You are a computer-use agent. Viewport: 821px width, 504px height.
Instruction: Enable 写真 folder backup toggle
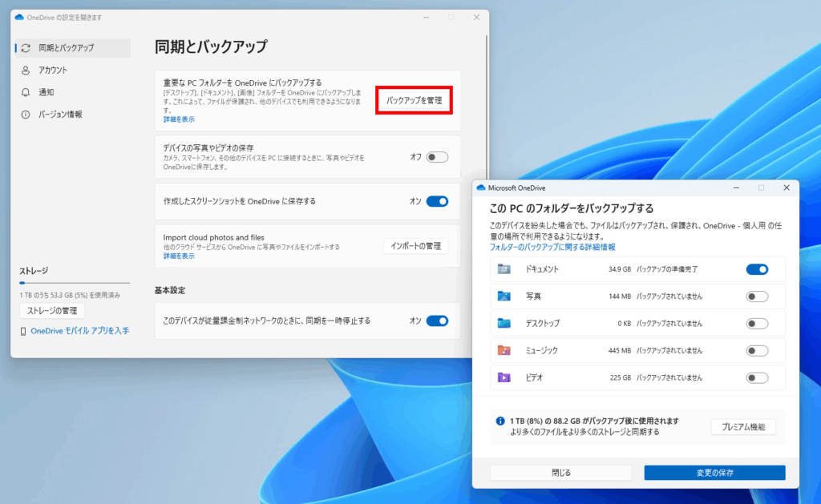(x=756, y=296)
